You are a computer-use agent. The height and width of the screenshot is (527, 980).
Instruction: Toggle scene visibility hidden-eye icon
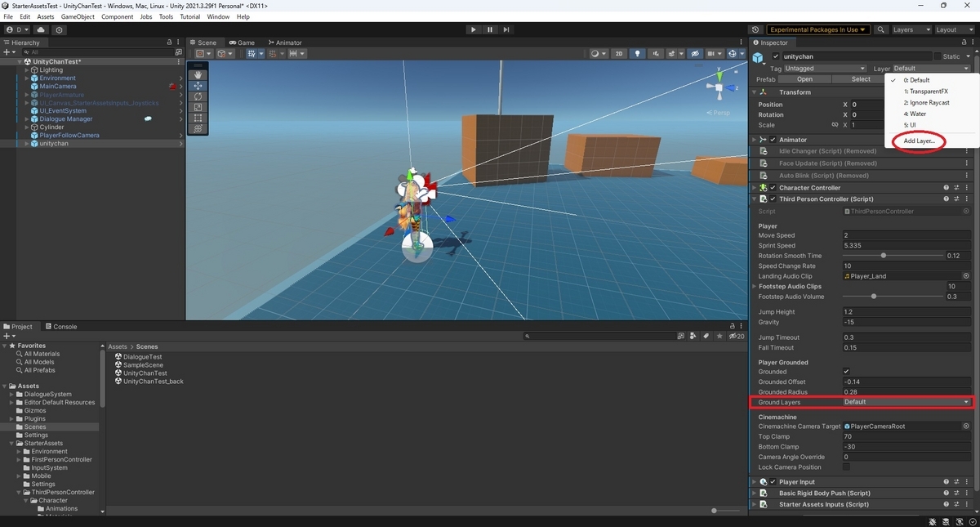coord(695,54)
